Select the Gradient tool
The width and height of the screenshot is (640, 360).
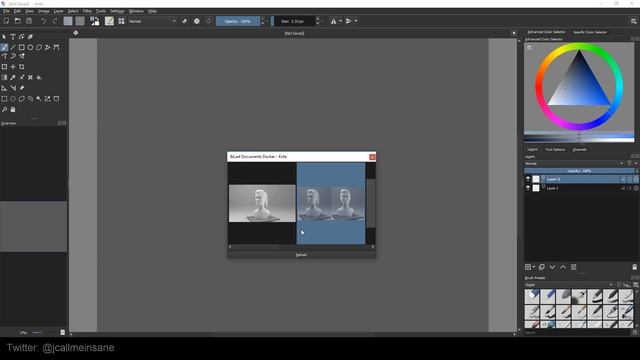pos(4,77)
